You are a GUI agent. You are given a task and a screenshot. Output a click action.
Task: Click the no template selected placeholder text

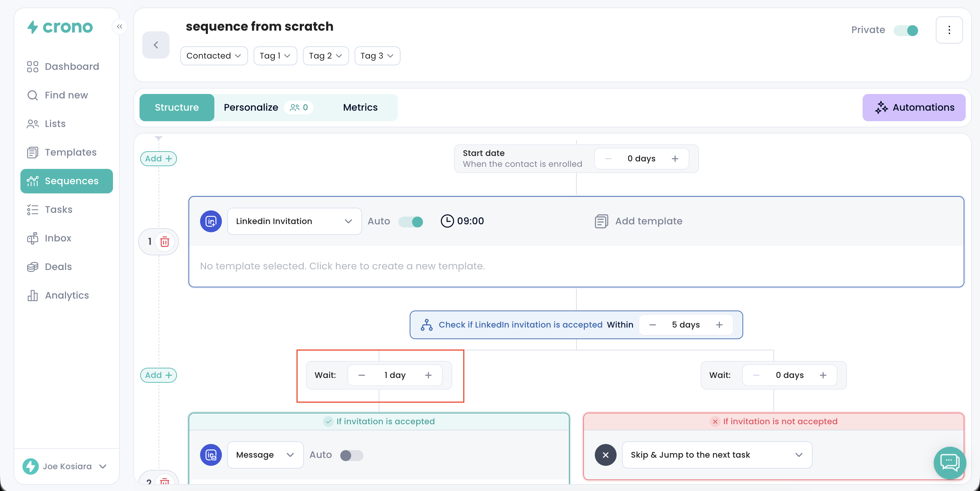[342, 266]
